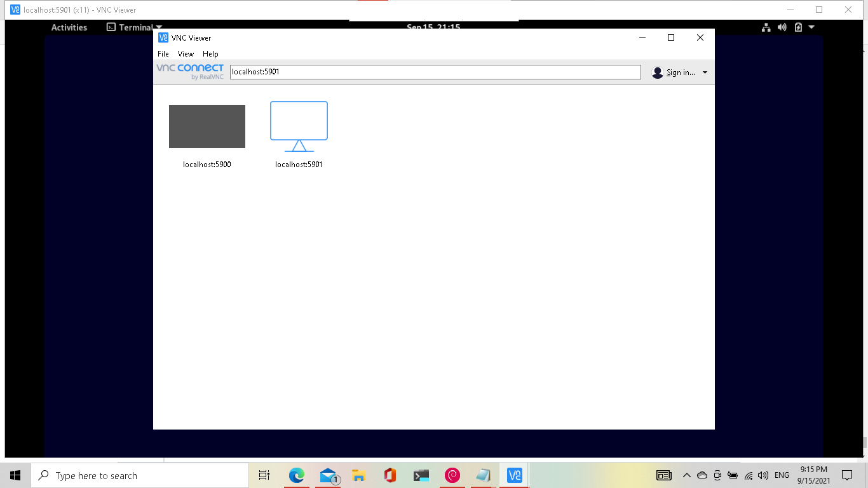The width and height of the screenshot is (868, 488).
Task: Open the View menu
Action: coord(186,54)
